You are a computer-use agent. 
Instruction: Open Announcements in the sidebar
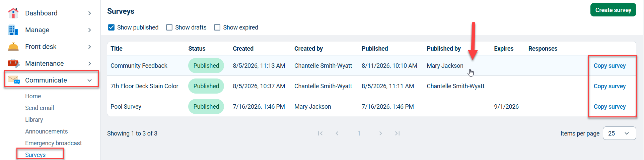point(47,131)
